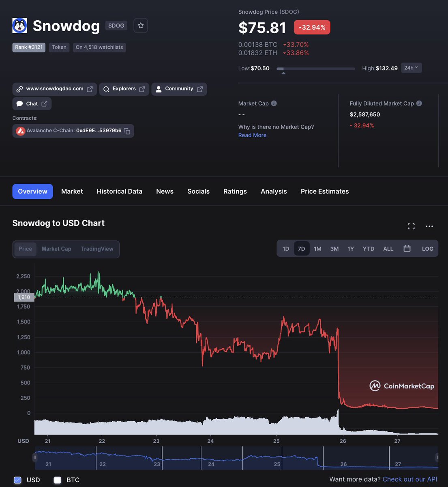This screenshot has height=487, width=448.
Task: Switch to the Ratings tab
Action: coord(235,191)
